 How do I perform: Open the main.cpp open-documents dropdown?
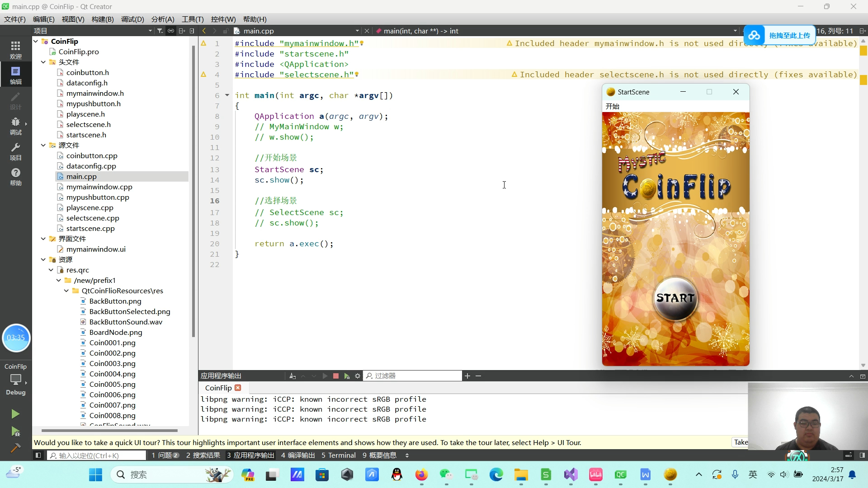click(357, 31)
